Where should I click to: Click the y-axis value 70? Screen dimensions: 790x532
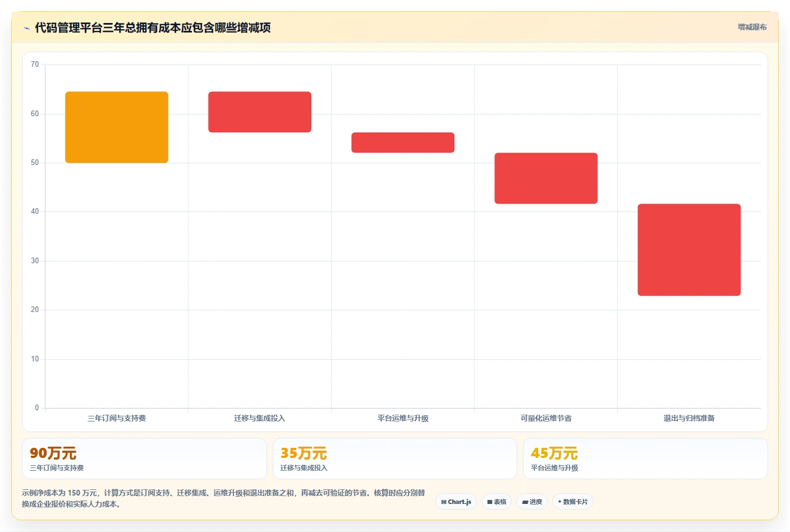coord(35,65)
